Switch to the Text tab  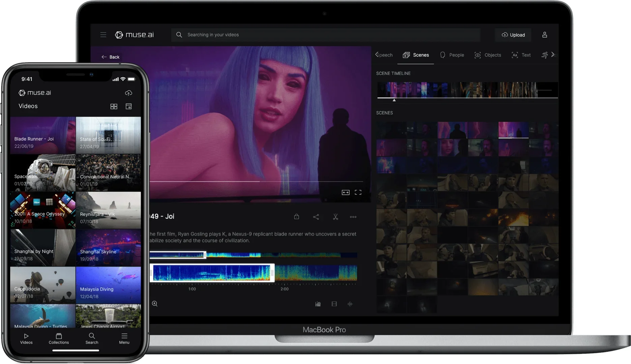click(521, 55)
